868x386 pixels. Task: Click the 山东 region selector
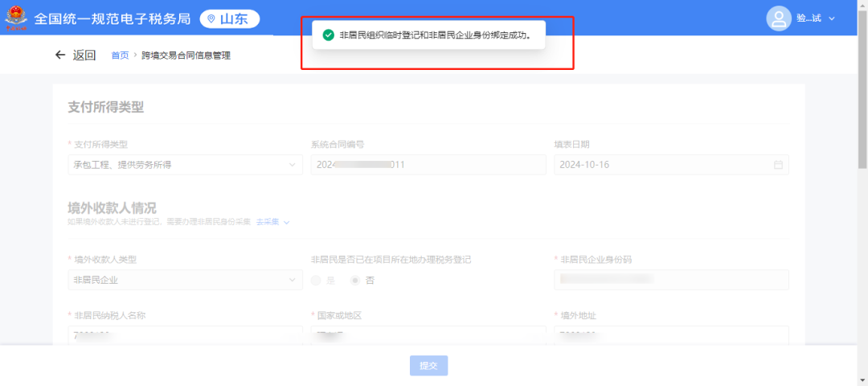[x=230, y=18]
